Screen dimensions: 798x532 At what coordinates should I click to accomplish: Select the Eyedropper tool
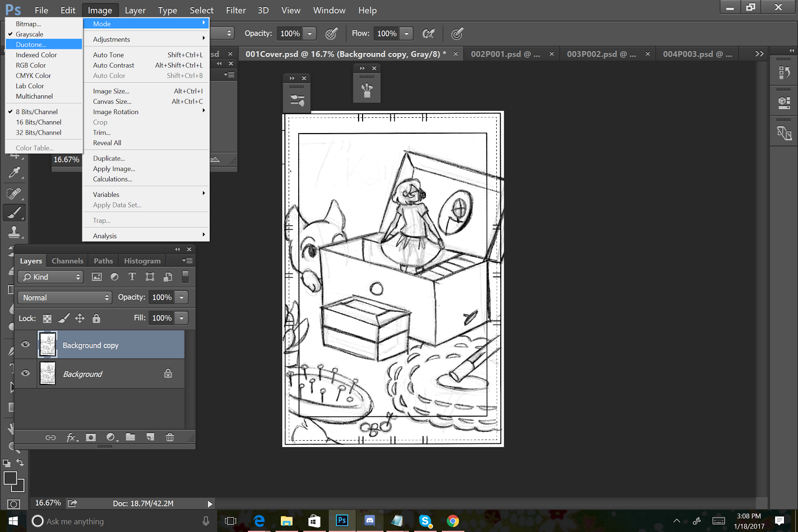(14, 173)
